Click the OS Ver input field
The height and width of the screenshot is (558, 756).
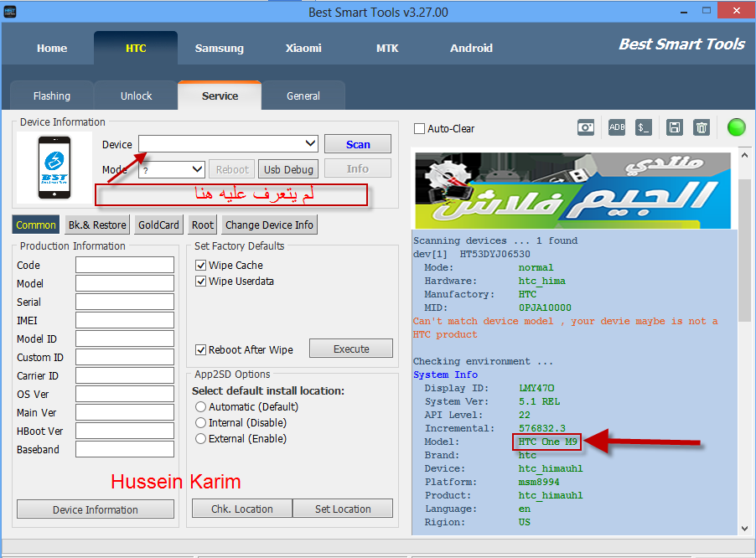[125, 394]
